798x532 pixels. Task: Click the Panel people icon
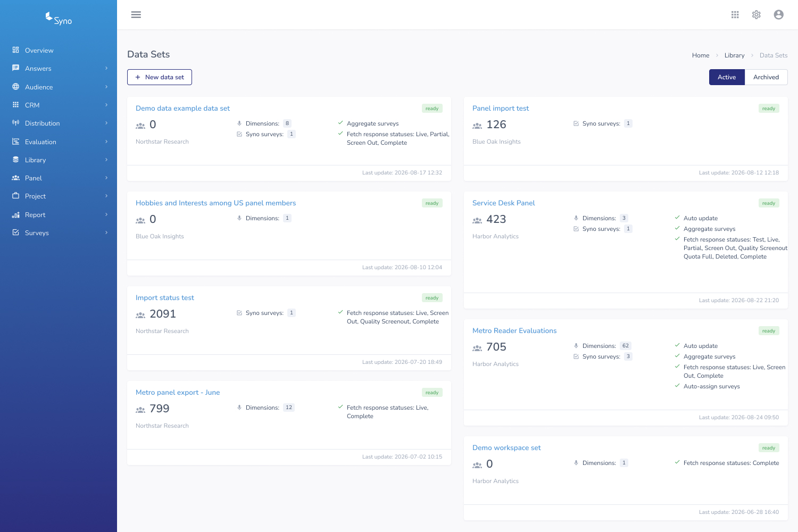(16, 178)
